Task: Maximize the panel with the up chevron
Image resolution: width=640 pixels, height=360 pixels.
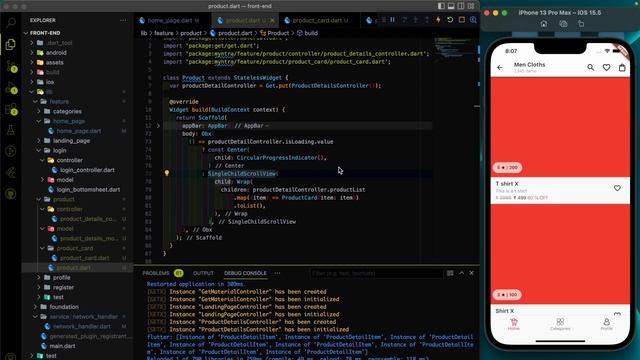Action: coord(461,273)
